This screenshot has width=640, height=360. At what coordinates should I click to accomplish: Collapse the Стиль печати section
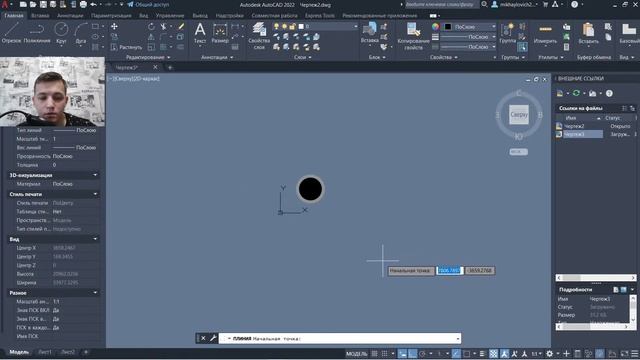click(x=95, y=194)
